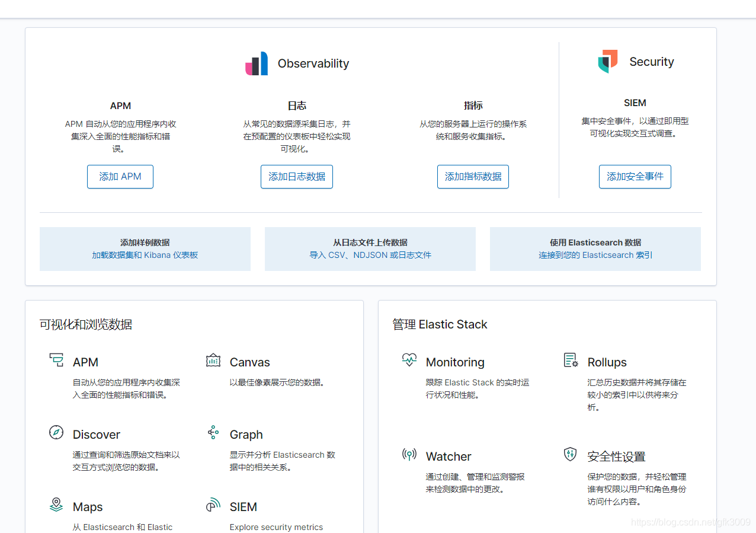Screen dimensions: 756x533
Task: Open Maps via its pin icon
Action: (56, 505)
